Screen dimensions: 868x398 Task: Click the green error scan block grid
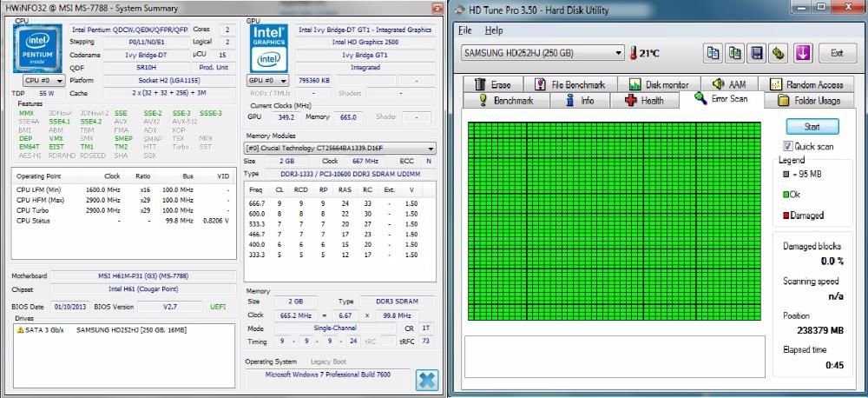[615, 222]
